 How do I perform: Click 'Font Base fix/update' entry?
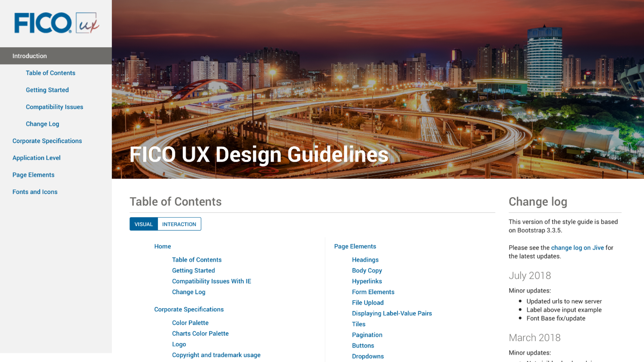556,319
